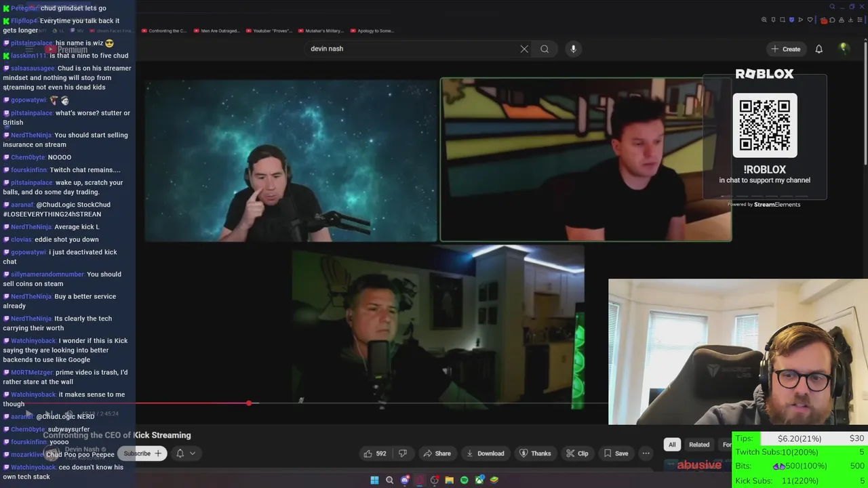Open the blue ad-blocker shield icon
The height and width of the screenshot is (488, 868).
click(x=792, y=20)
